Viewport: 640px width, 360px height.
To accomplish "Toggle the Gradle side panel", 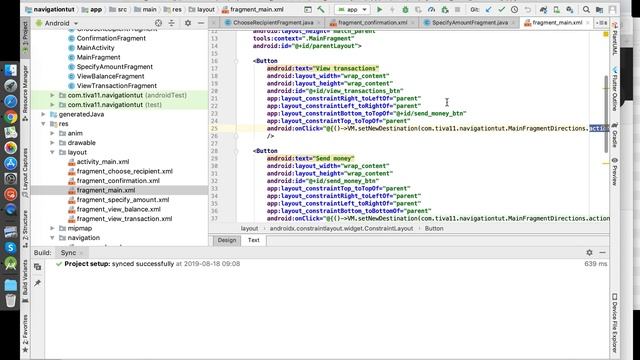I will 614,135.
